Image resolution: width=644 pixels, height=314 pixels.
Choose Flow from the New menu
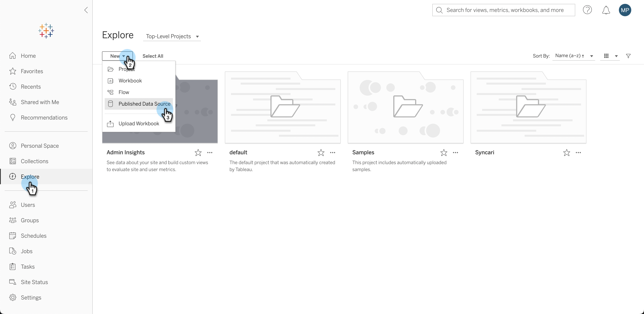[x=139, y=92]
